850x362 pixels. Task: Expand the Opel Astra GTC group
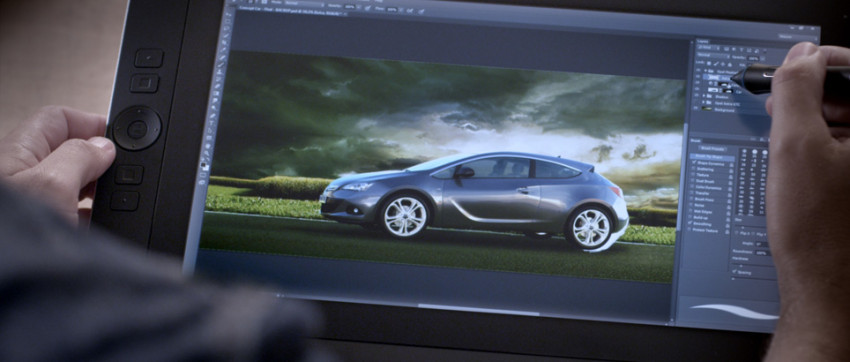[703, 102]
